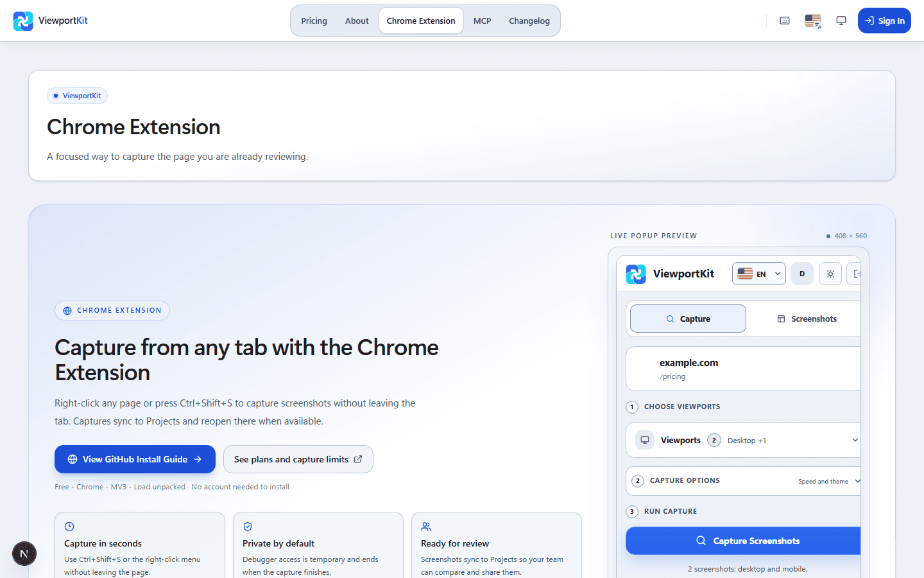Switch to the Screenshots tab in popup
The width and height of the screenshot is (924, 578).
[807, 319]
